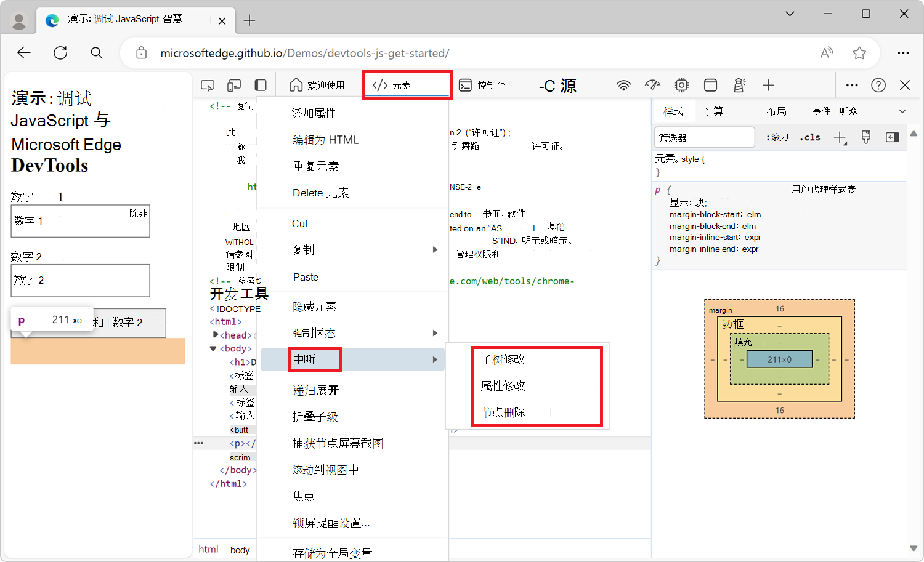Add more tools with the plus icon
Screen dimensions: 924x562
768,85
